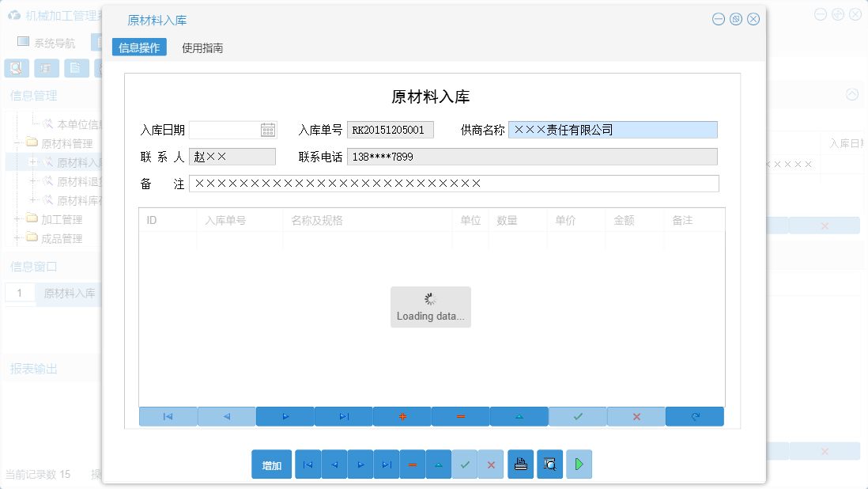Screen dimensions: 868x489
Task: Switch to the 使用指南 tab
Action: point(202,47)
